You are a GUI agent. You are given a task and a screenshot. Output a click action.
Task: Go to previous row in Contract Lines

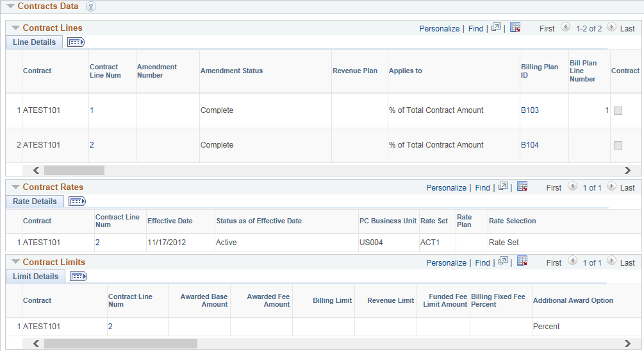tap(566, 27)
